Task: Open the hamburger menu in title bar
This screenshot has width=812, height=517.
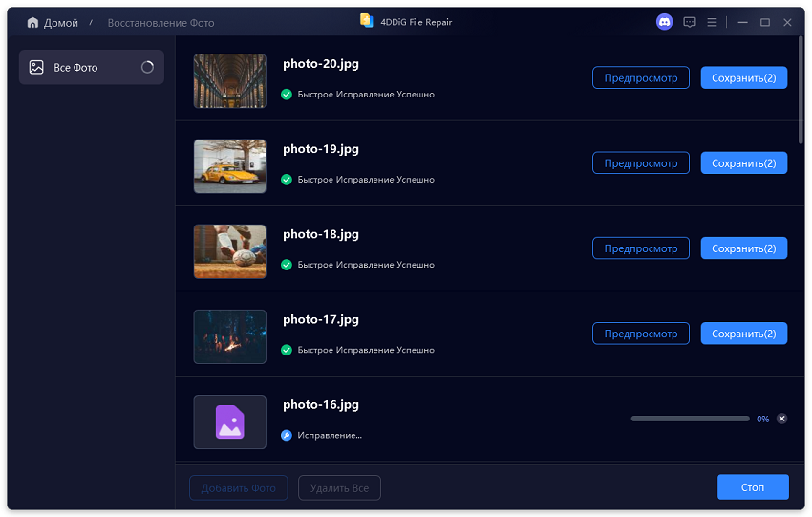Action: [x=712, y=22]
